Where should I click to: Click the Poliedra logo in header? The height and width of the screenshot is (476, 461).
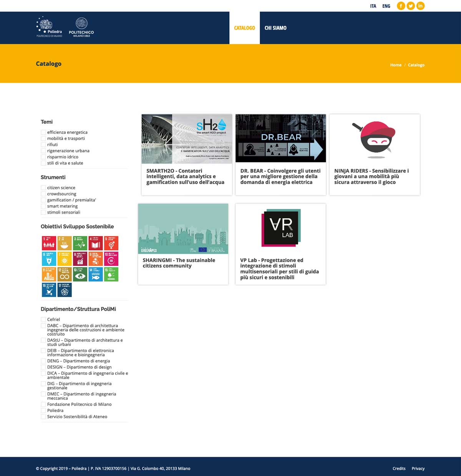coord(49,27)
